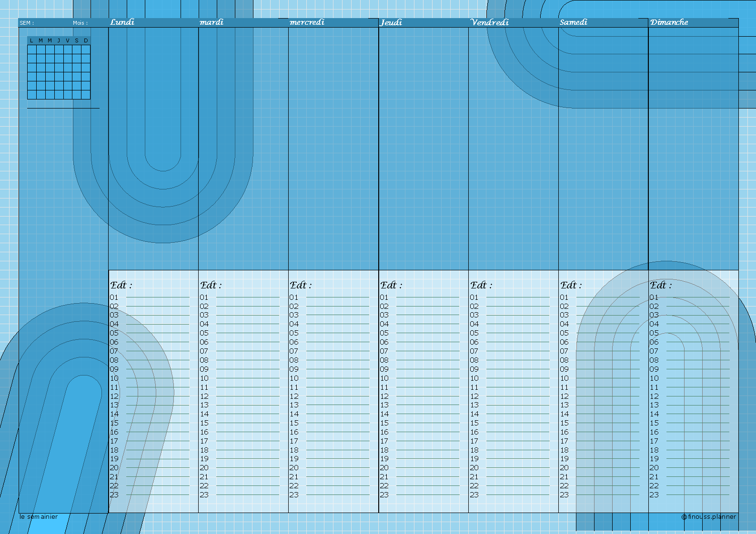The height and width of the screenshot is (534, 756).
Task: Click the 'S' letter in mini calendar
Action: [x=77, y=41]
